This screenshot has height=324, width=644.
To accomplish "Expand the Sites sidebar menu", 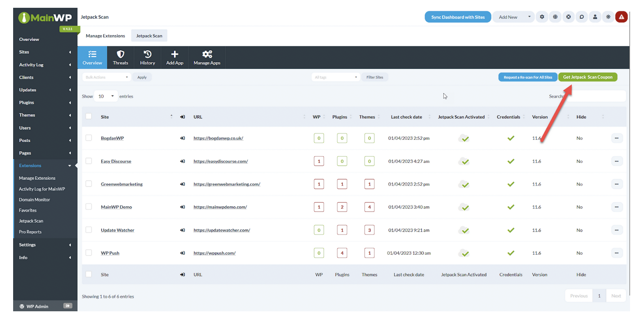I will point(45,52).
